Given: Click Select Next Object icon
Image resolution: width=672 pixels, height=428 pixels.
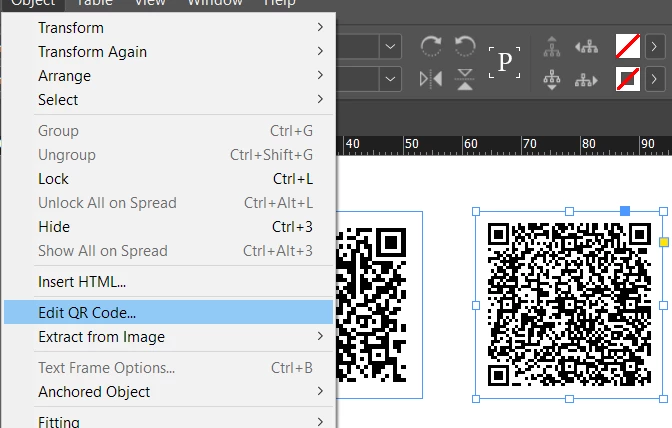Looking at the screenshot, I should (586, 80).
